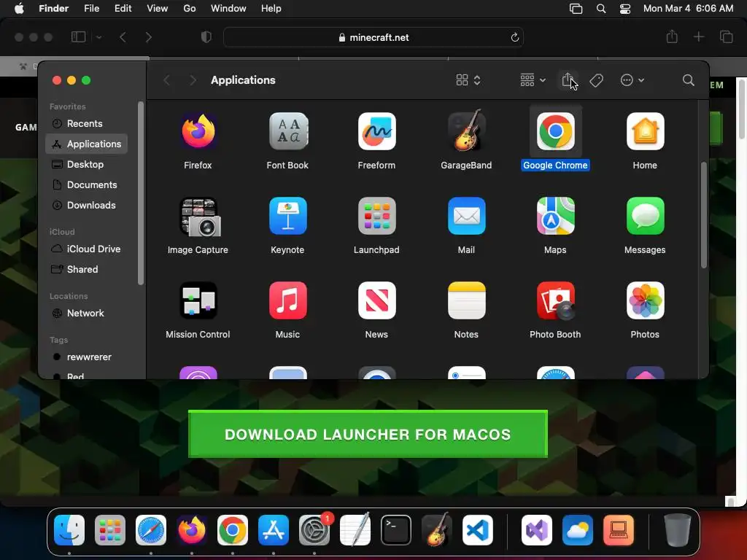Select the GarageBand app in Finder window
The width and height of the screenshot is (747, 560).
click(466, 131)
